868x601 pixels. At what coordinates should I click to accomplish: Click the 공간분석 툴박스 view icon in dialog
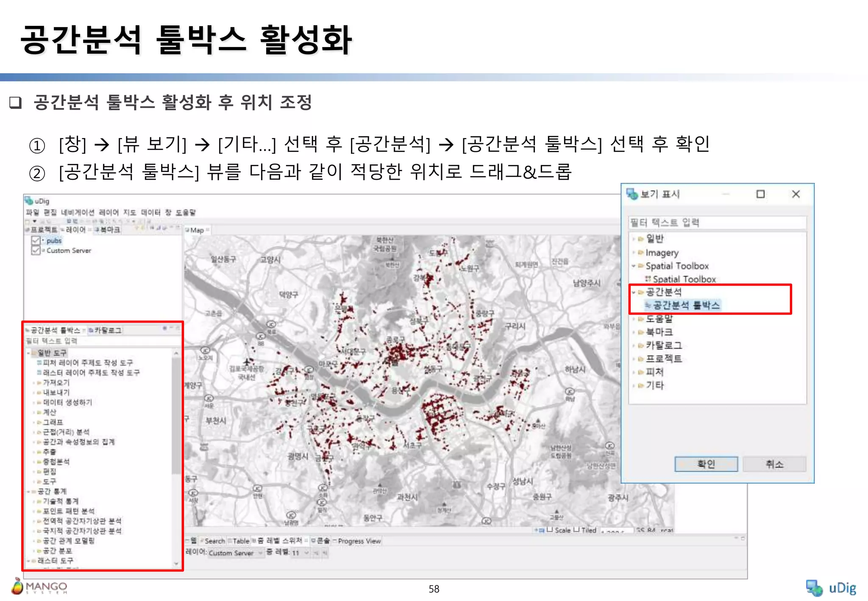(648, 305)
